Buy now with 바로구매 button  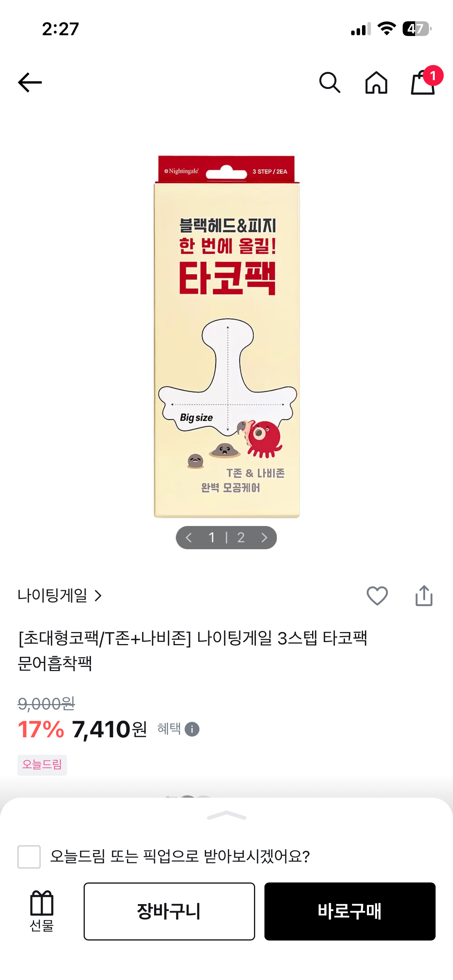point(350,911)
